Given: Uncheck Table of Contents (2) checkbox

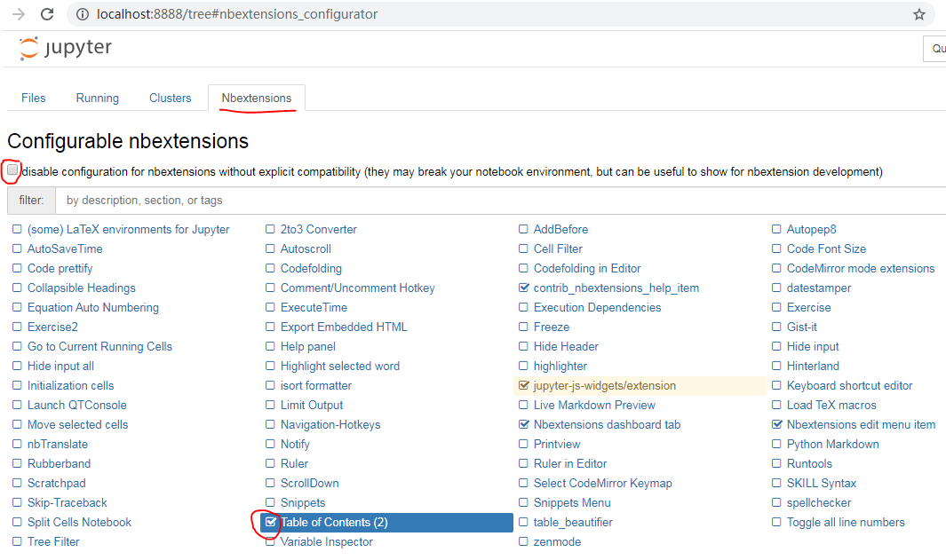Looking at the screenshot, I should [x=270, y=522].
